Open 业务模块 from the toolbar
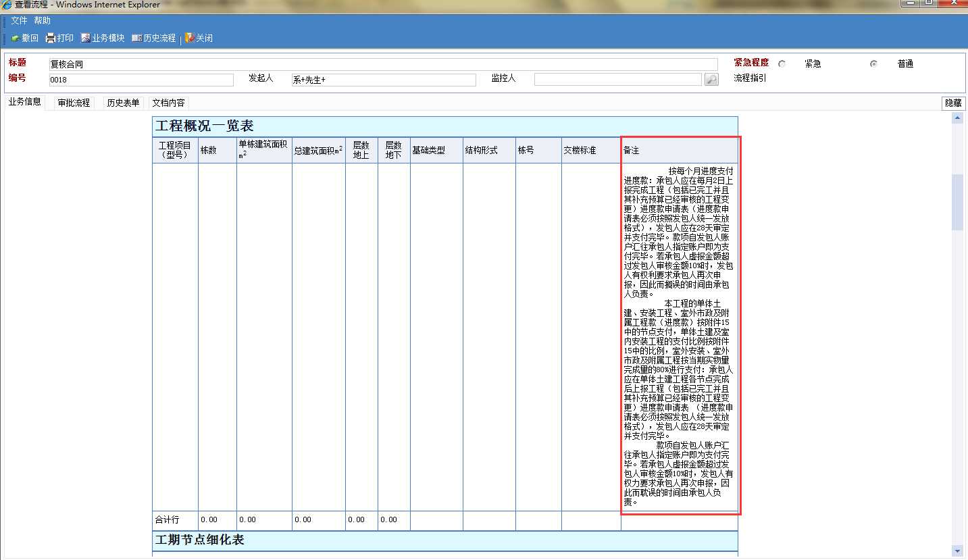 103,39
